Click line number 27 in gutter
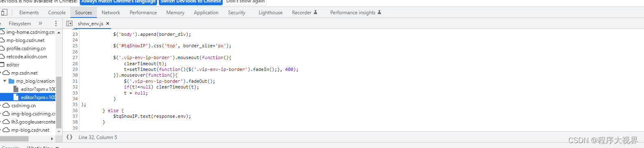This screenshot has width=644, height=148. [75, 58]
